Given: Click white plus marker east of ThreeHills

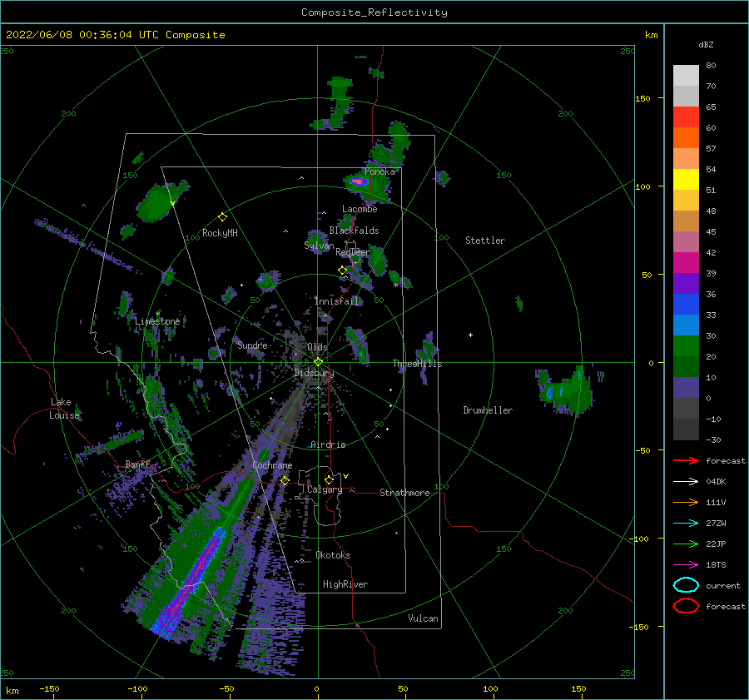Looking at the screenshot, I should pos(470,335).
